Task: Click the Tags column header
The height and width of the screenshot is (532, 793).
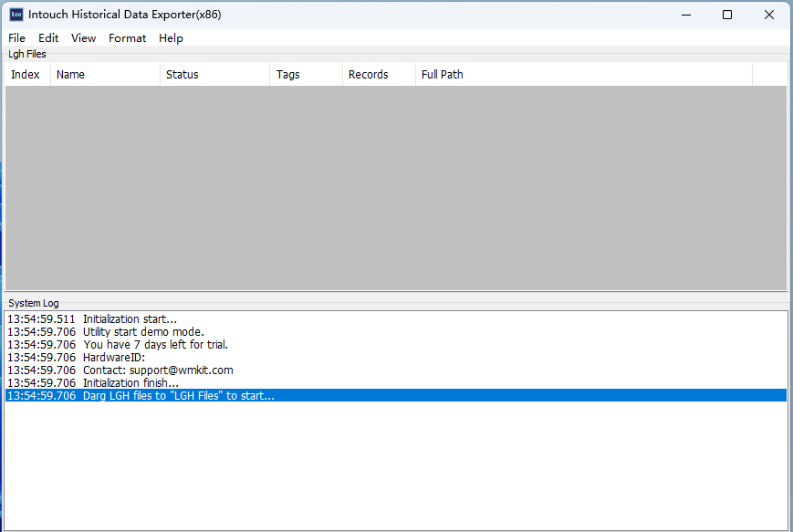Action: tap(306, 74)
